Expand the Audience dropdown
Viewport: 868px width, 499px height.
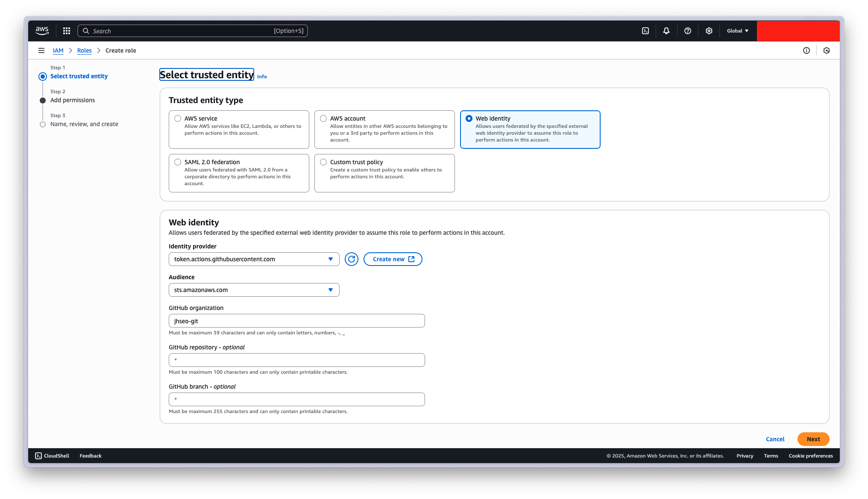point(254,290)
